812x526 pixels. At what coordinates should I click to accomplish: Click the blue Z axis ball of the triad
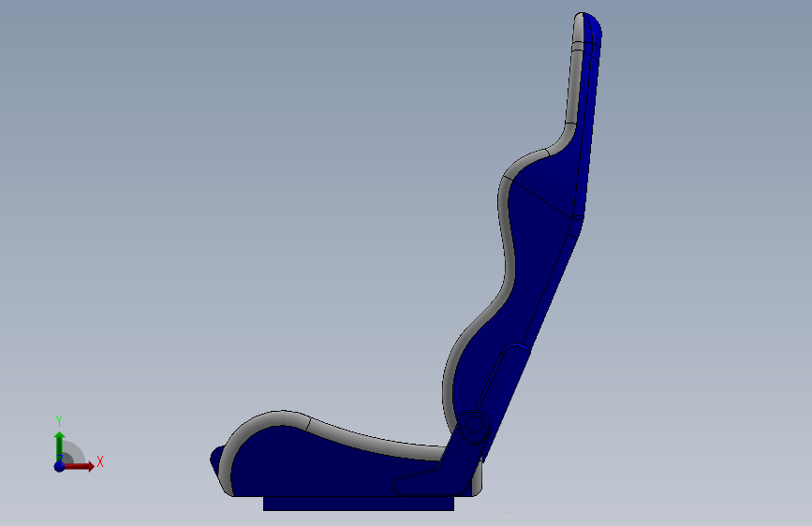pos(59,466)
